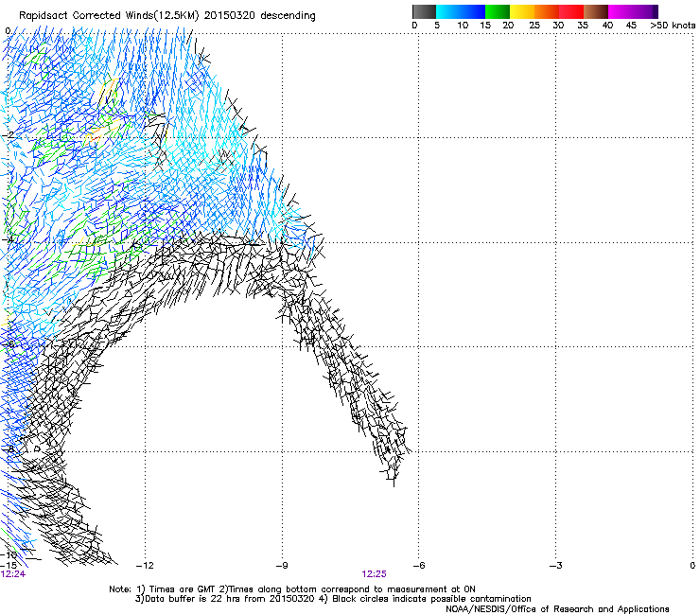The image size is (700, 615).
Task: Click the '10' legend scale label
Action: tap(463, 26)
